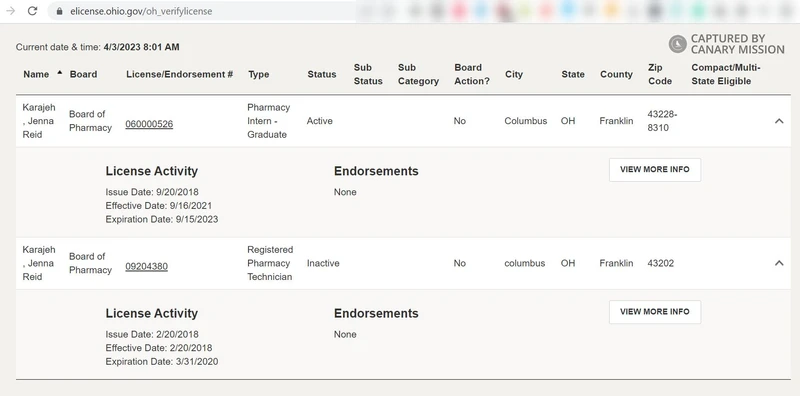Open license number 060000526 link

pos(149,124)
